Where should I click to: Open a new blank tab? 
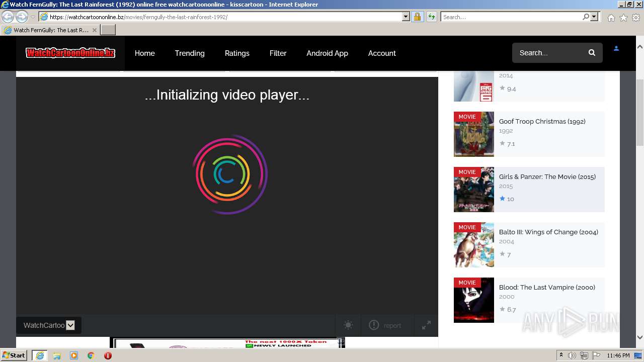click(x=108, y=30)
